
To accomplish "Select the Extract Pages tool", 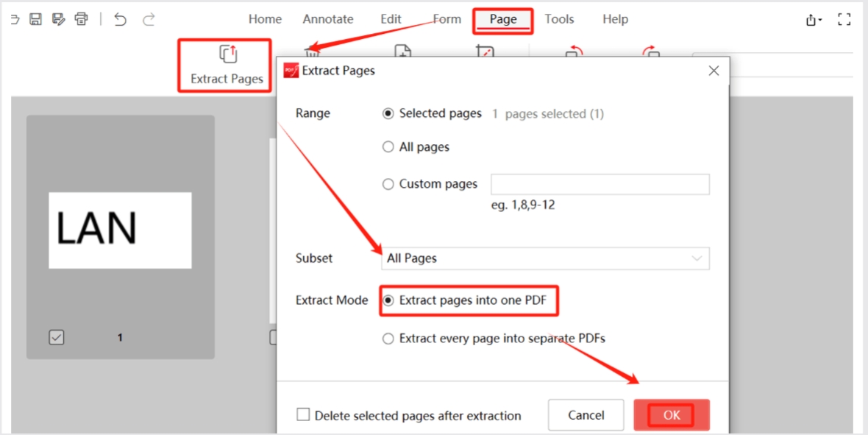I will pos(224,65).
